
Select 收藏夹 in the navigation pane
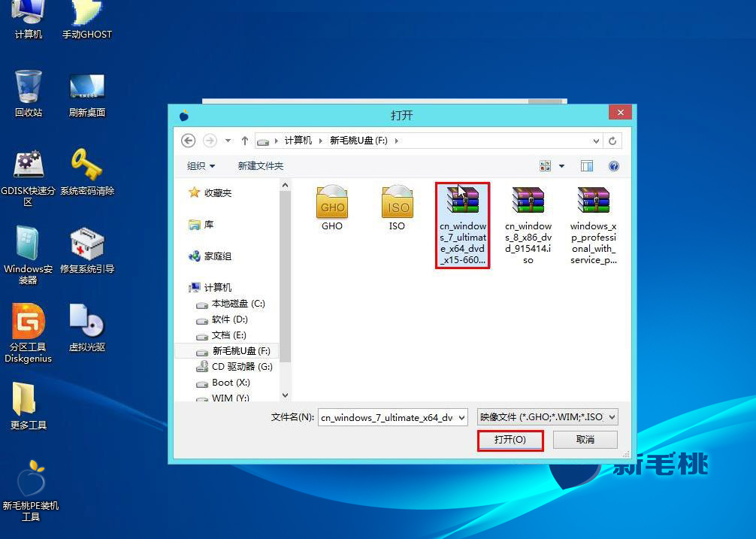[210, 193]
